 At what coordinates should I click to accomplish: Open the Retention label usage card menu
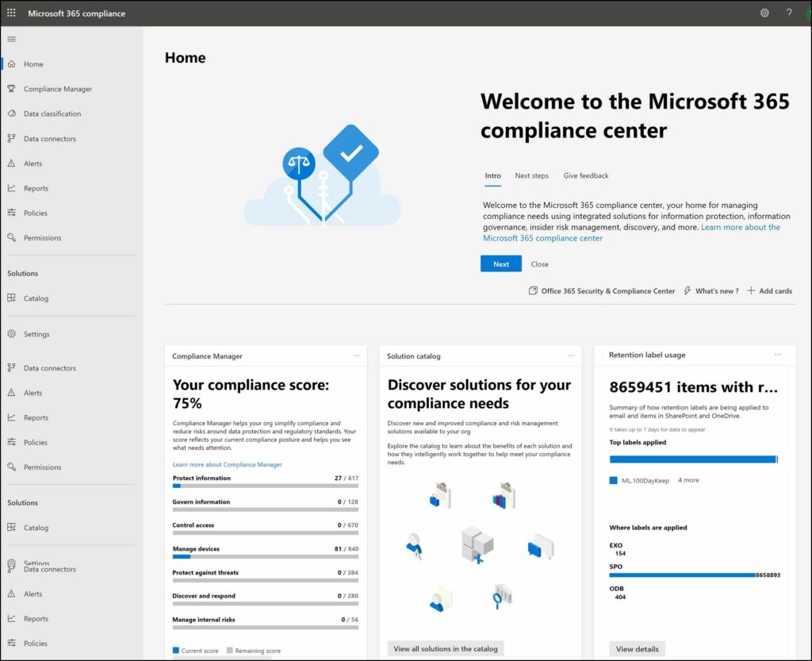click(778, 355)
